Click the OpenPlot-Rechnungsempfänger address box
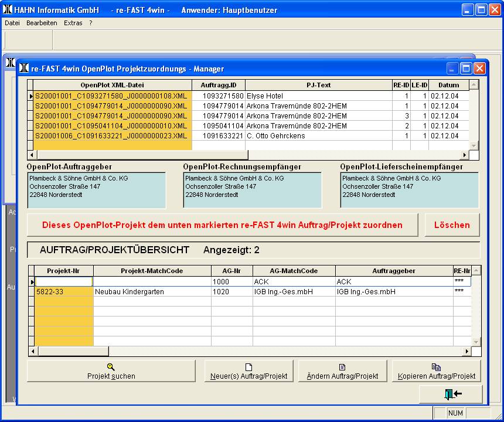 pos(253,190)
